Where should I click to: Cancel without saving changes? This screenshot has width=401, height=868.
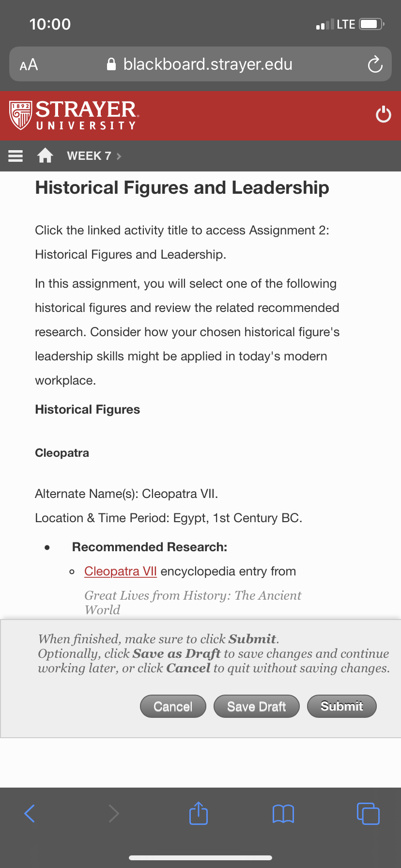(173, 706)
